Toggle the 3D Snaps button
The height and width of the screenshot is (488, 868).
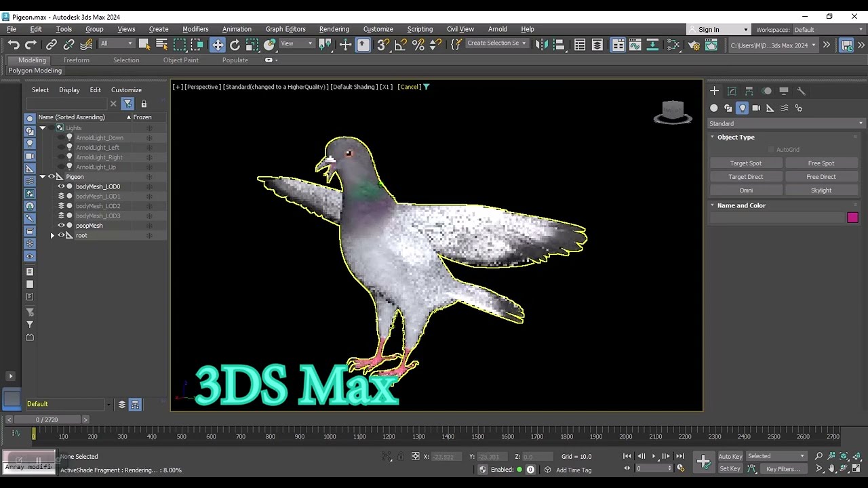383,45
